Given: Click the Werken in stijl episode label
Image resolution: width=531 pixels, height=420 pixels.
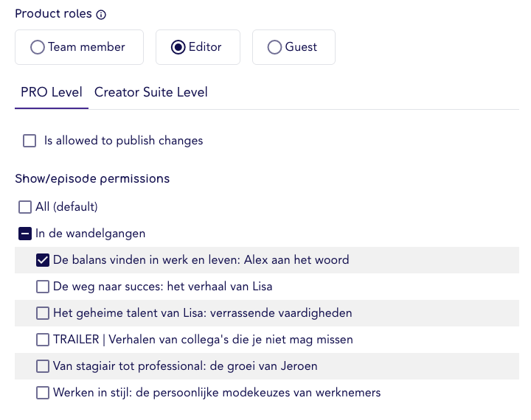Looking at the screenshot, I should click(x=217, y=393).
